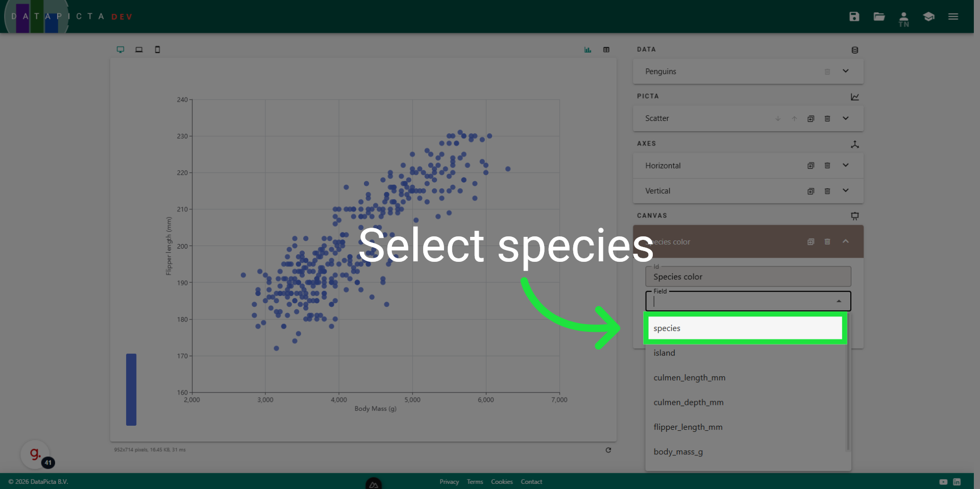Expand the Penguins data source
Viewport: 980px width, 489px height.
(x=845, y=71)
